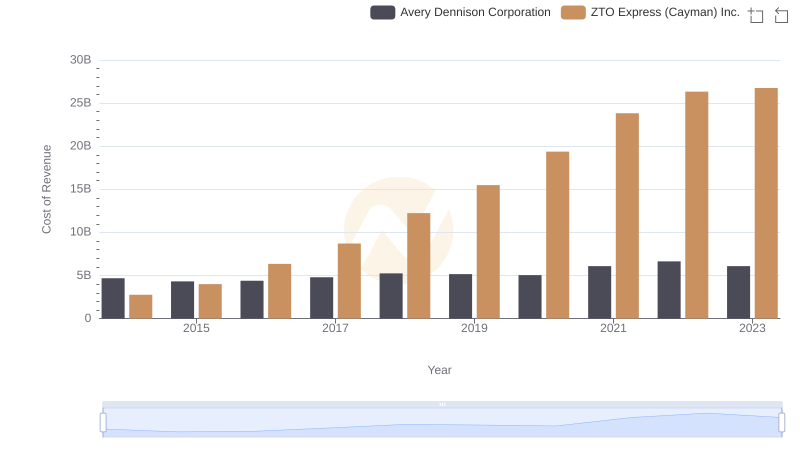Click the 5B y-axis label
This screenshot has height=461, width=800.
84,275
